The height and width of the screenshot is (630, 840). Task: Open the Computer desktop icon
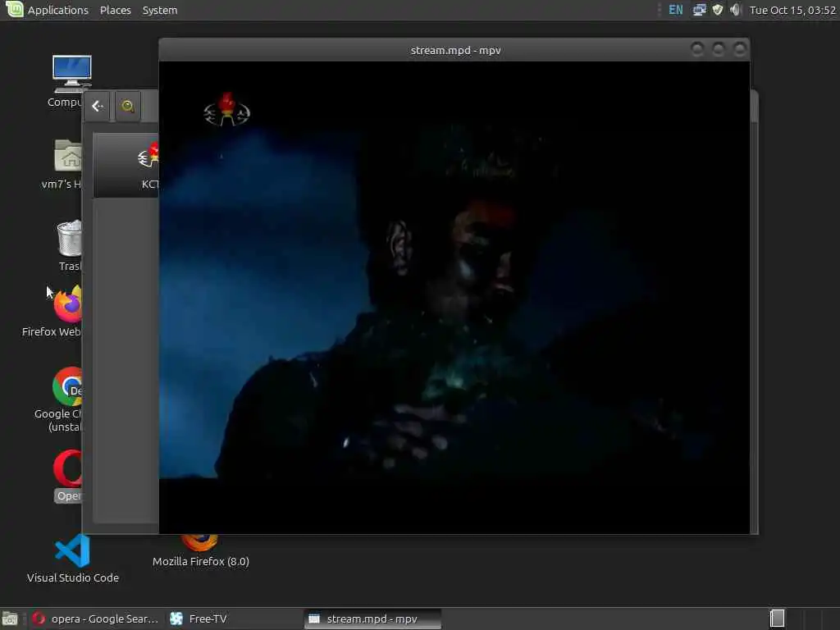[71, 73]
